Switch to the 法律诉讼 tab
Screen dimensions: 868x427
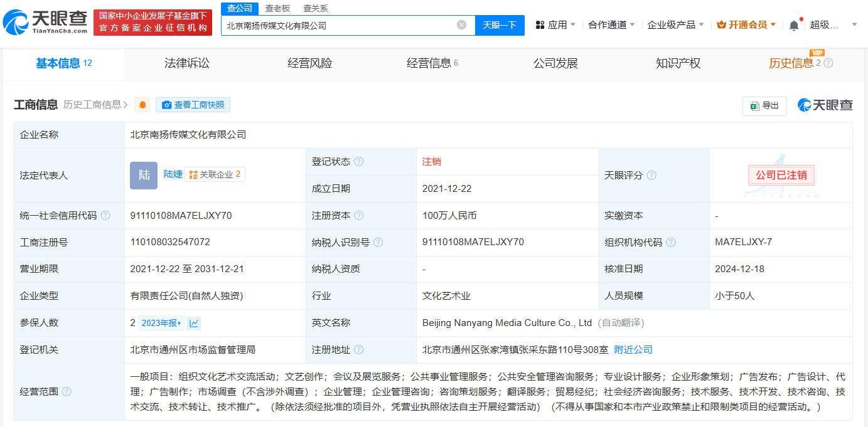click(x=186, y=63)
